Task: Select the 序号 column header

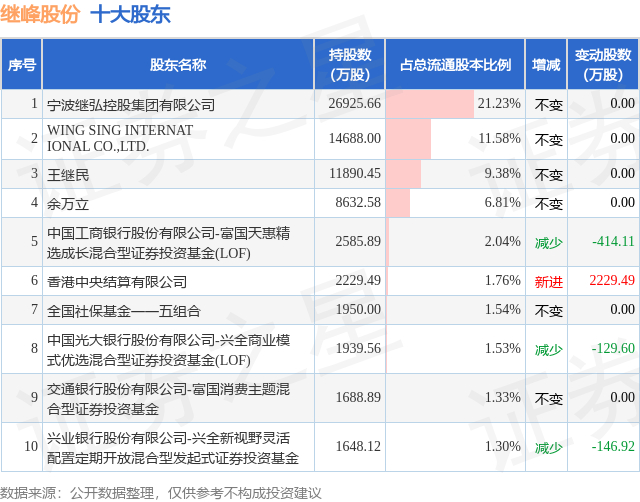Action: pos(22,64)
